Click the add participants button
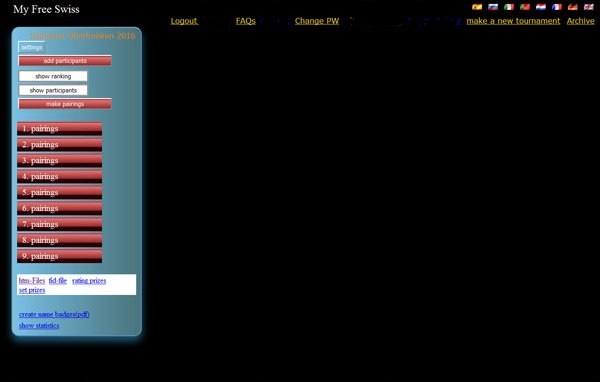 point(65,60)
